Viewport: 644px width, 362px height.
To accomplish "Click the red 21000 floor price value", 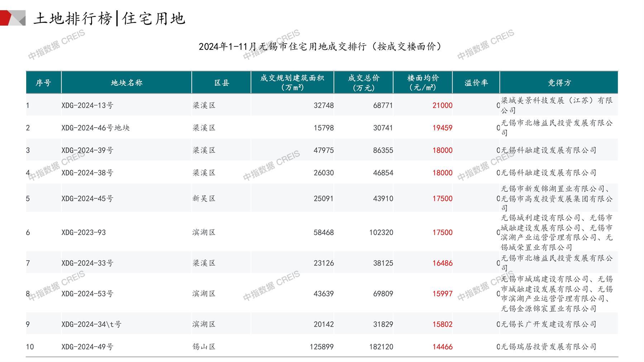I will [442, 105].
